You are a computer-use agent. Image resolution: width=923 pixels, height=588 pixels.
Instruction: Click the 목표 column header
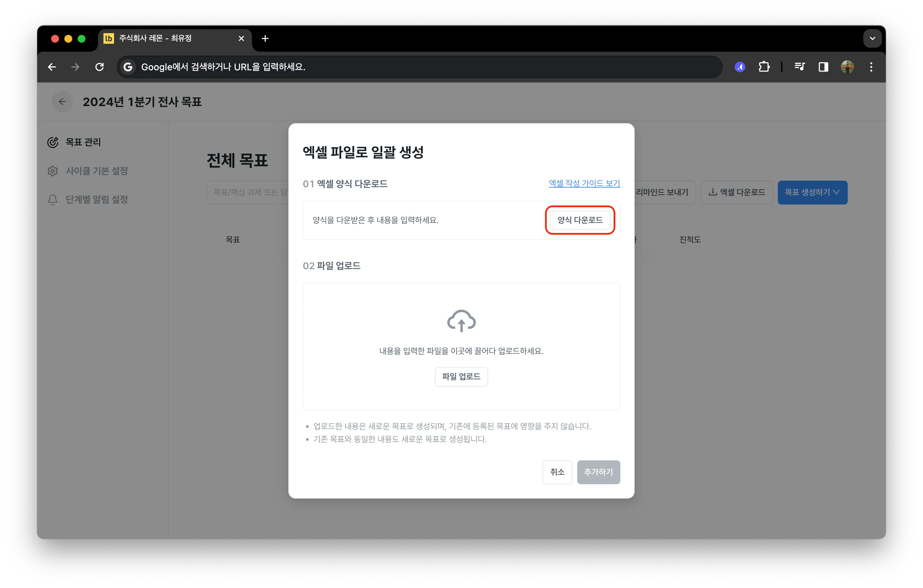pos(233,240)
